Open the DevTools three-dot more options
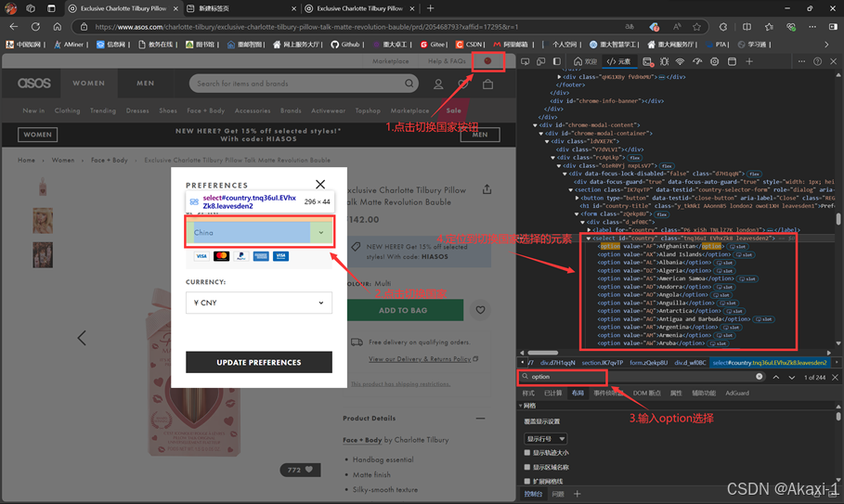 801,61
